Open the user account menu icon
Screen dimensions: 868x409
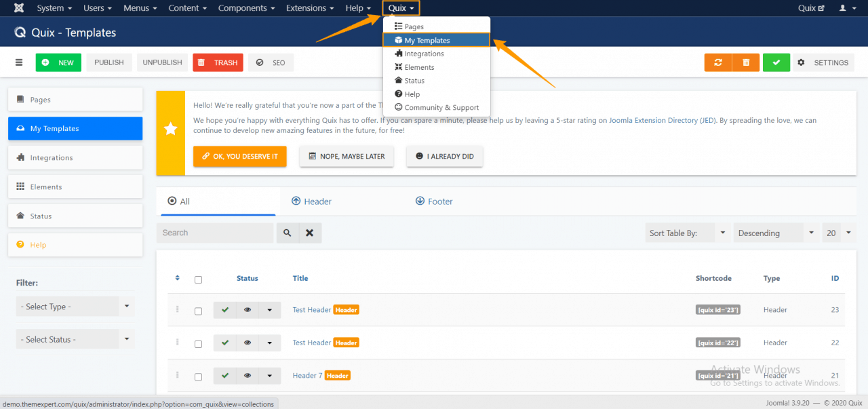coord(847,8)
